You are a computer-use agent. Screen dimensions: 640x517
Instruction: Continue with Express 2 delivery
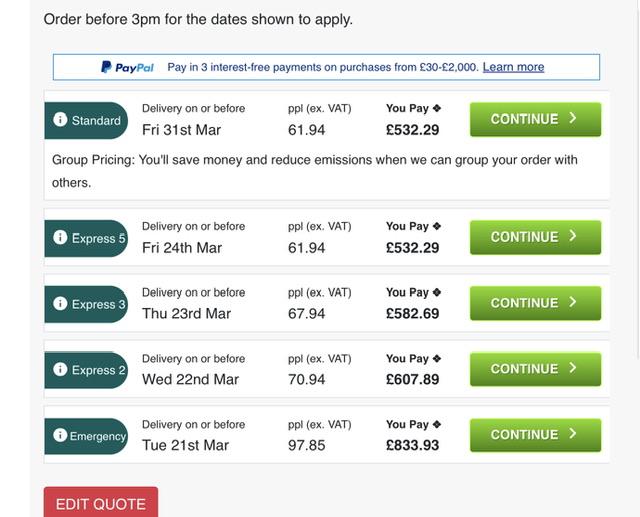click(535, 369)
